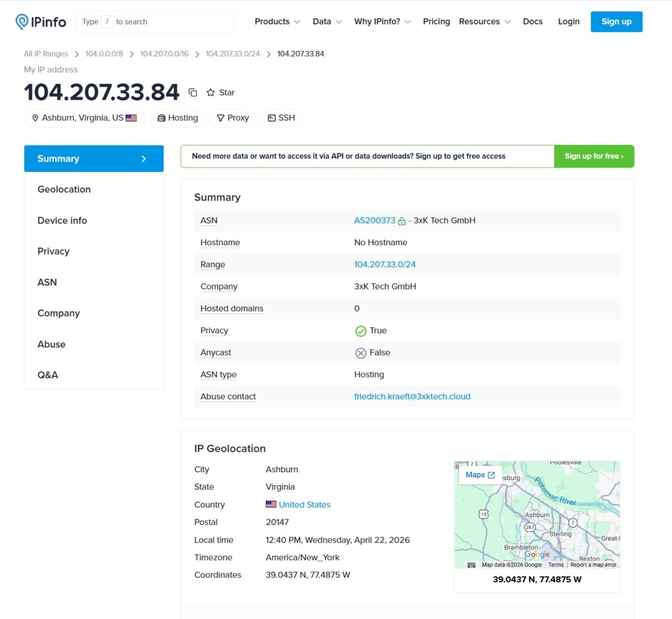Click the green check icon next to True
The image size is (672, 619).
[361, 331]
